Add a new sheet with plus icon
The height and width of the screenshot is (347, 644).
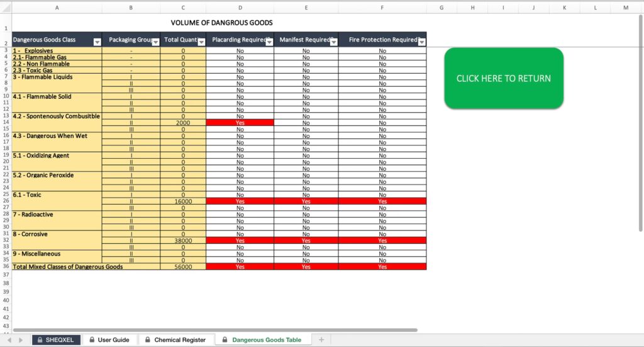click(x=321, y=340)
